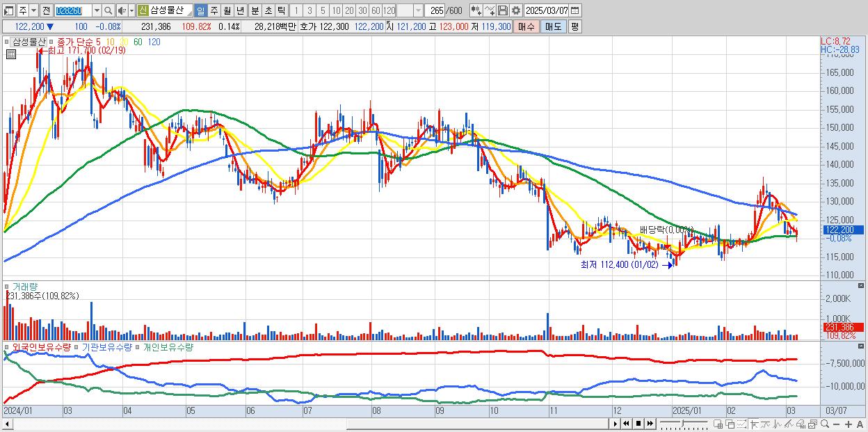868x432 pixels.
Task: Switch to the 초 second chart period
Action: tap(268, 11)
